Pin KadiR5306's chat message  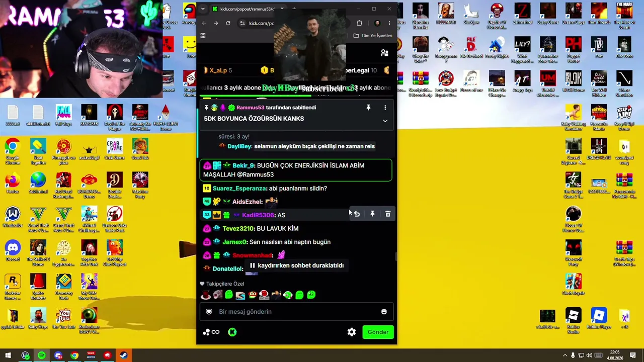pyautogui.click(x=372, y=214)
